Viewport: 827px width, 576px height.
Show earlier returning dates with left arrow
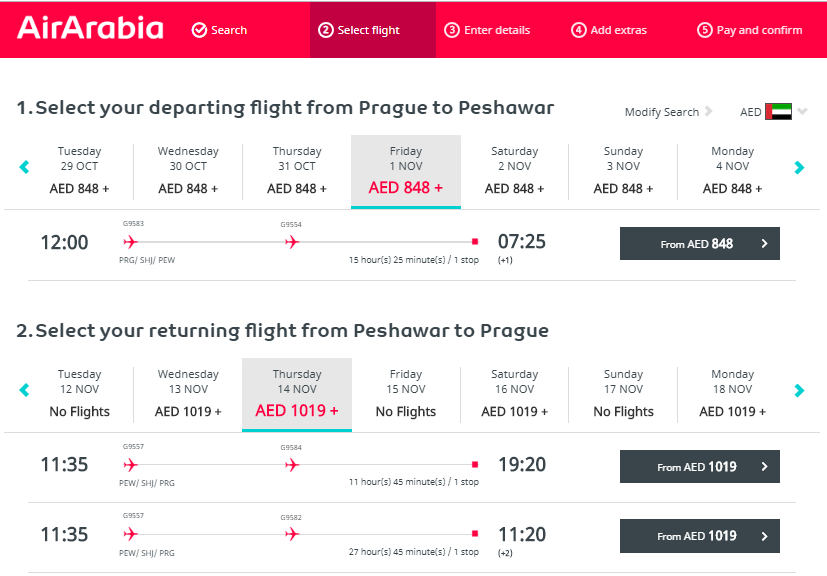pyautogui.click(x=24, y=390)
